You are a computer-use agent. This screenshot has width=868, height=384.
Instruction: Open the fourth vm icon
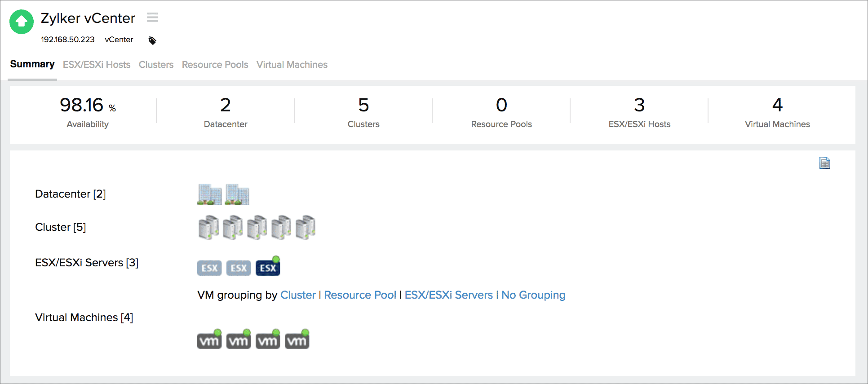coord(297,340)
